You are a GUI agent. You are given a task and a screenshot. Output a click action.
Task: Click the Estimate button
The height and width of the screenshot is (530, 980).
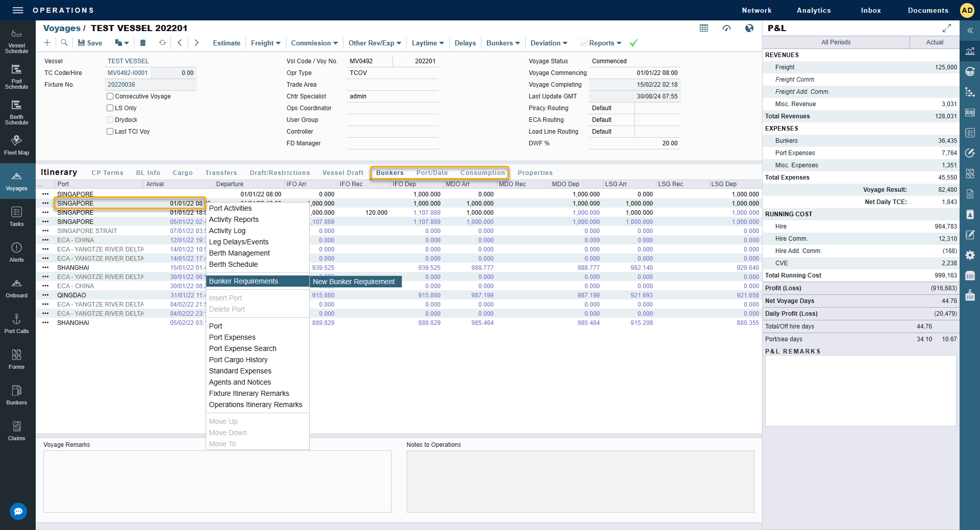click(x=227, y=43)
